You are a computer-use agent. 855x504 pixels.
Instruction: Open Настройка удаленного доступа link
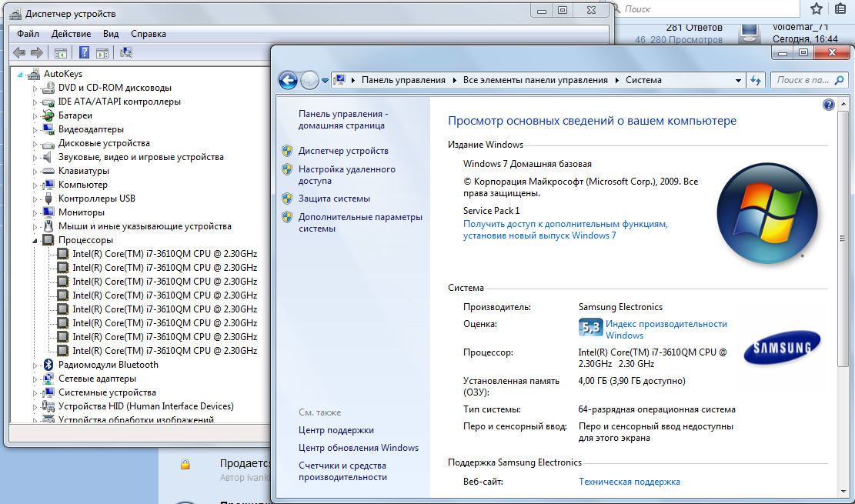(347, 175)
